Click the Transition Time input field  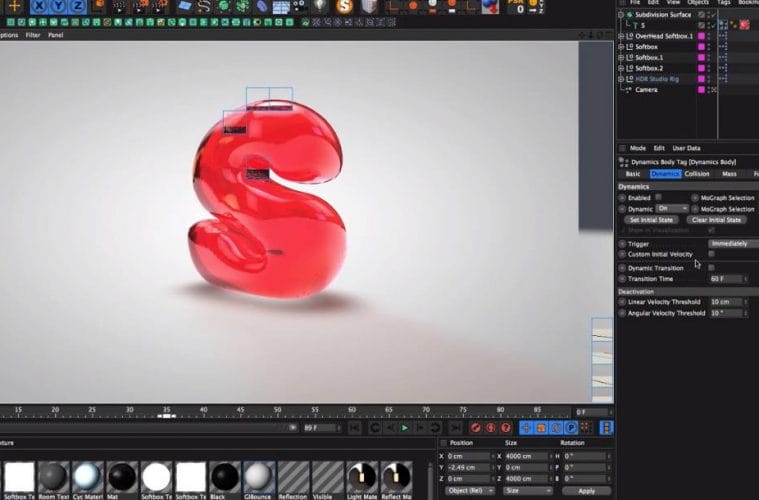click(725, 279)
